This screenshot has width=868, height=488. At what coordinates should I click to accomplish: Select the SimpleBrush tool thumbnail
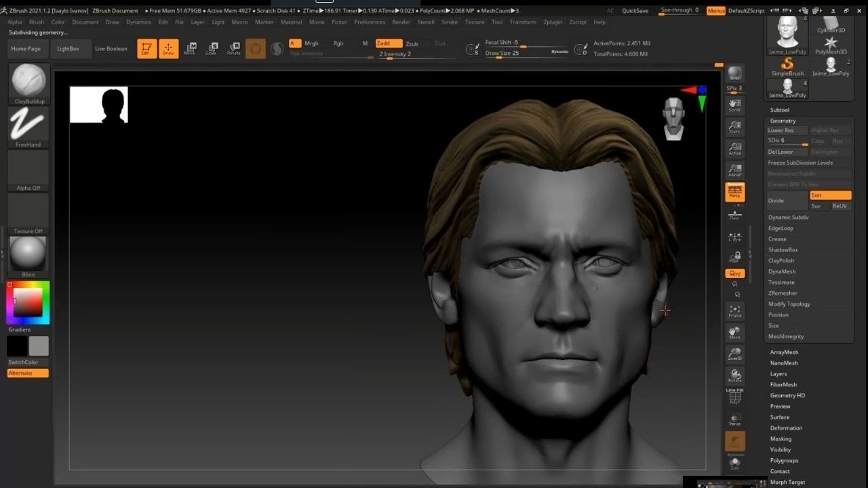coord(787,66)
